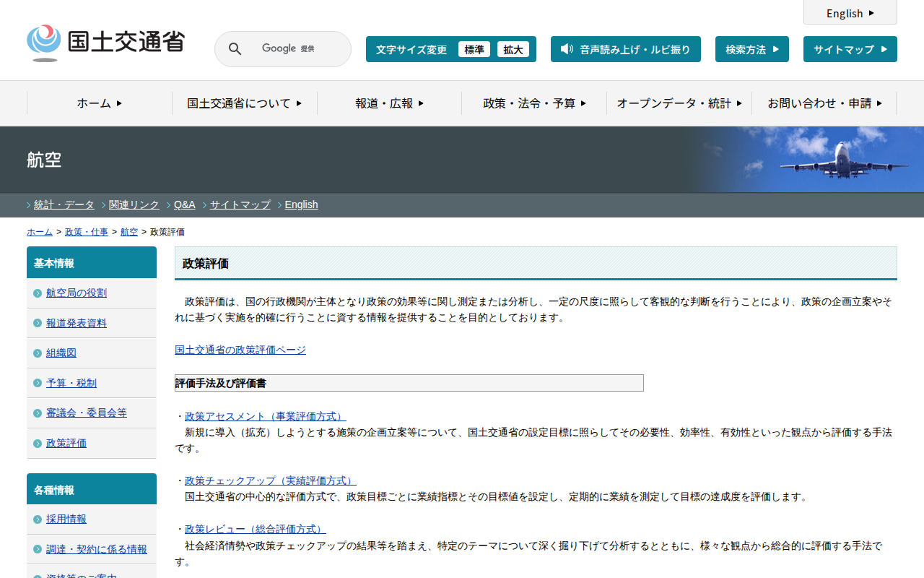Open 国土交通省の政策評価ページ link
Screen dimensions: 924x578
click(x=240, y=350)
